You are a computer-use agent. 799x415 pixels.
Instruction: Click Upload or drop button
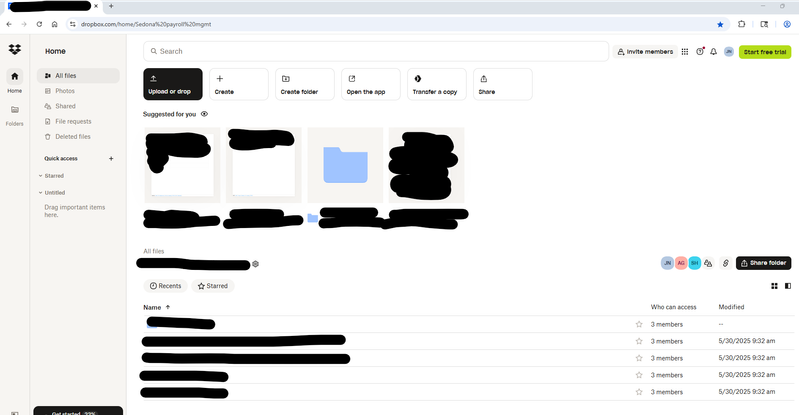(173, 84)
